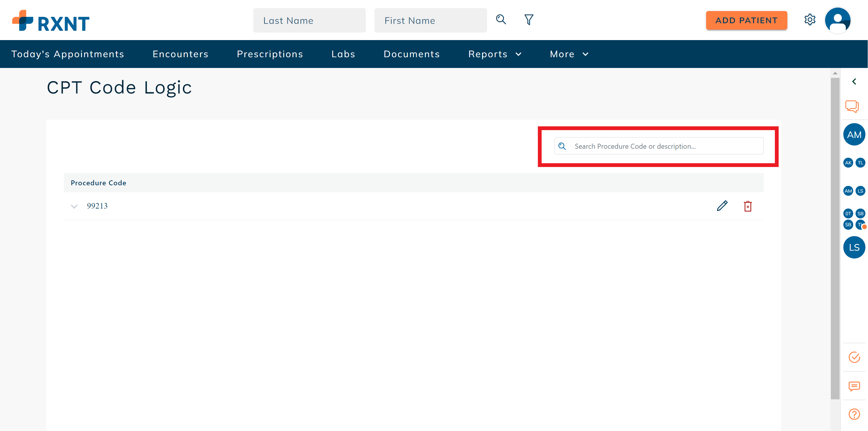Open the Reports dropdown menu
868x431 pixels.
(x=495, y=54)
